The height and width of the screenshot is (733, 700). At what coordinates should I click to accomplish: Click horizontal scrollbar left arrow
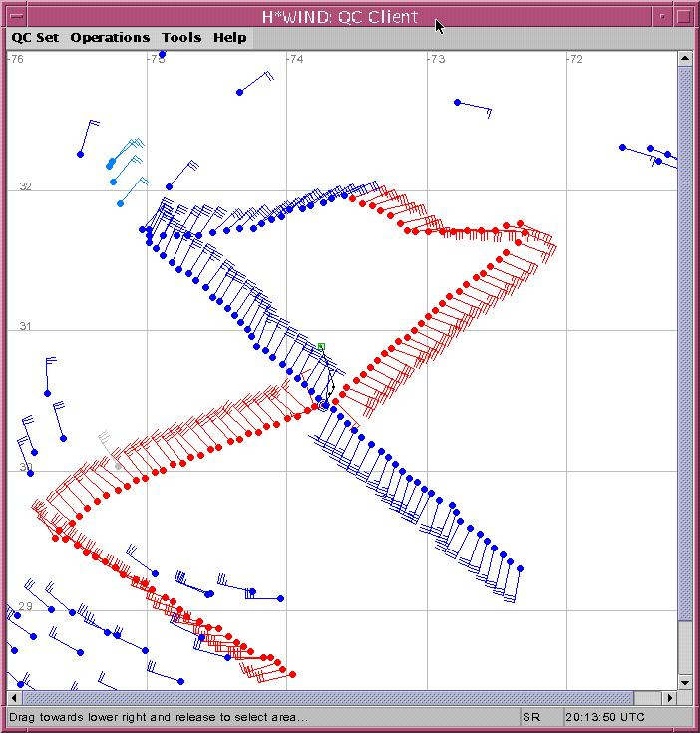[16, 698]
